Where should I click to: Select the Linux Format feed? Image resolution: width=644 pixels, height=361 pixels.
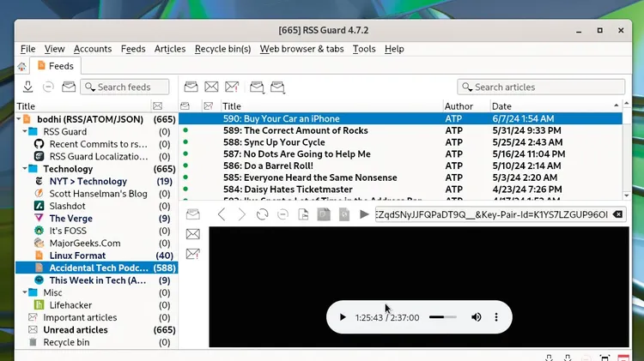pyautogui.click(x=77, y=256)
